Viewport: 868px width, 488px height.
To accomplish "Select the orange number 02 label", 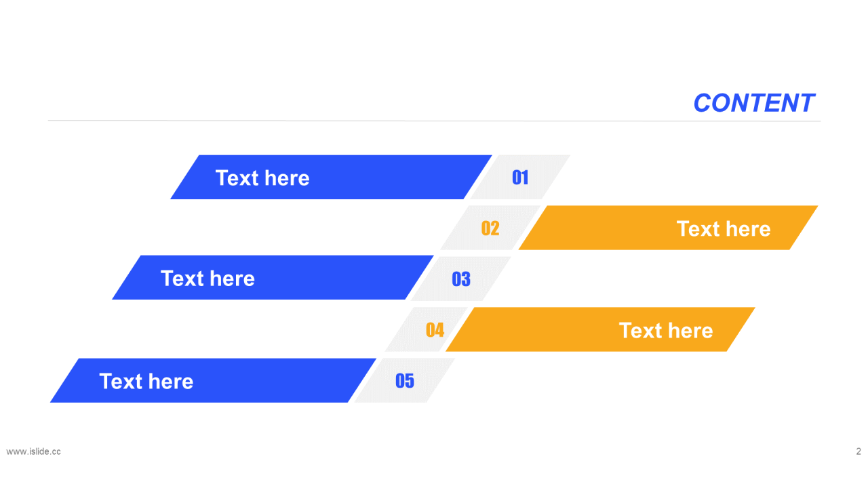I will point(490,228).
